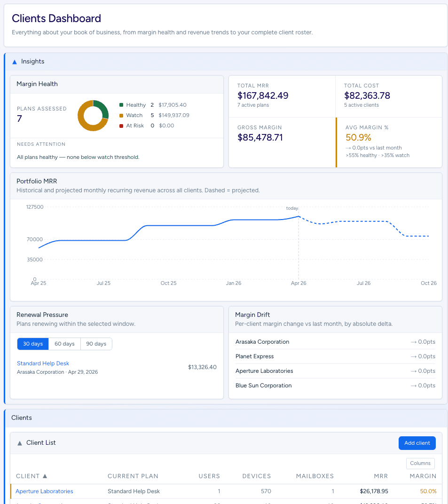Collapse the Client List panel
This screenshot has width=448, height=504.
(x=19, y=442)
